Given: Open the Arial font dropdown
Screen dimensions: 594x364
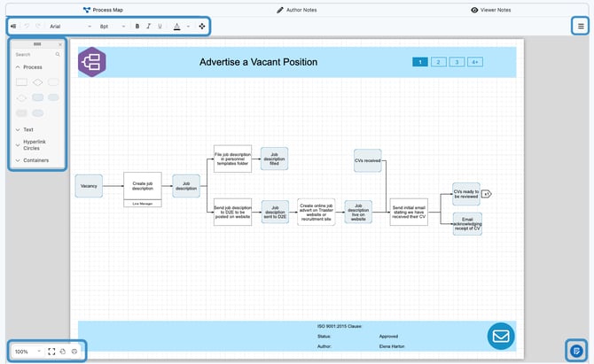Looking at the screenshot, I should (70, 27).
